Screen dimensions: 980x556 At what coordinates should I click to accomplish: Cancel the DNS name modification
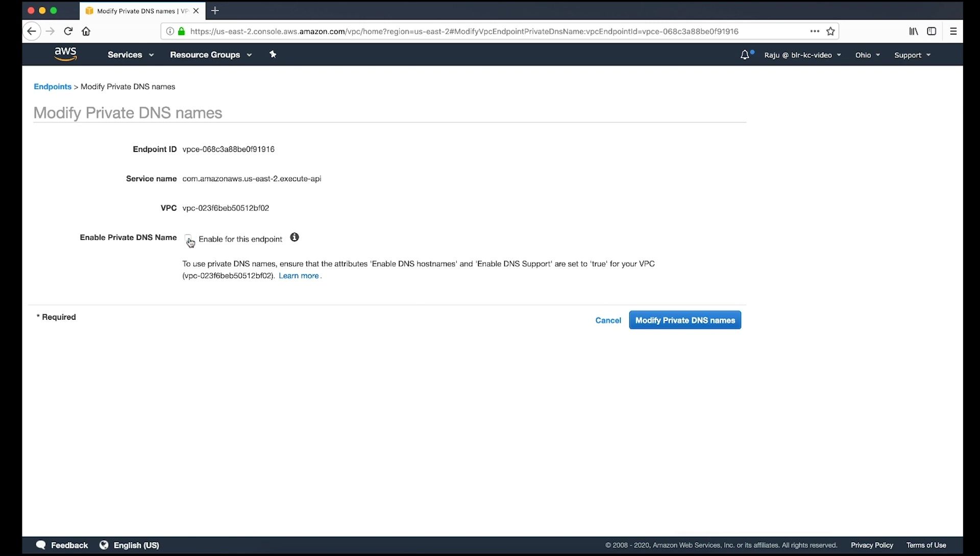pos(608,320)
